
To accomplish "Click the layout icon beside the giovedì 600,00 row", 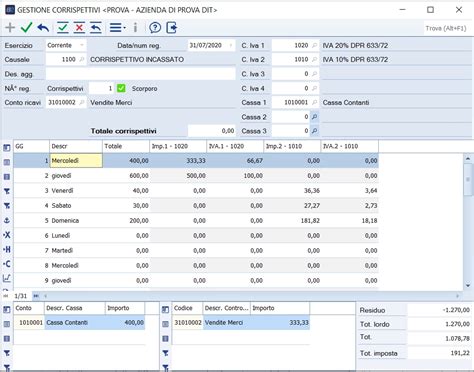I will (7, 177).
